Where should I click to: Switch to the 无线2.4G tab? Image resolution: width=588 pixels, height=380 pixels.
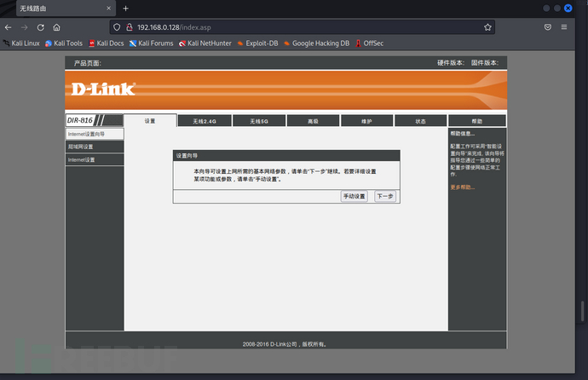(205, 121)
